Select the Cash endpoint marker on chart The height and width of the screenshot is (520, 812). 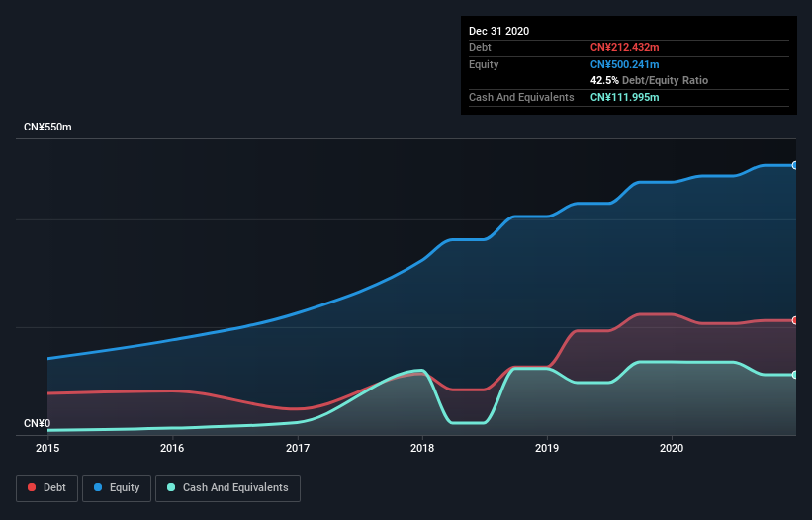795,375
